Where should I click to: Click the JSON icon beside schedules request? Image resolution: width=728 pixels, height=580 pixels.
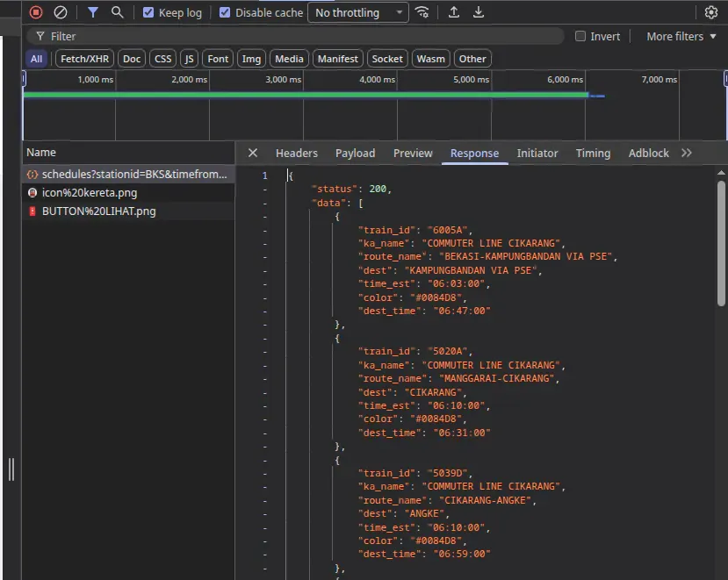32,175
